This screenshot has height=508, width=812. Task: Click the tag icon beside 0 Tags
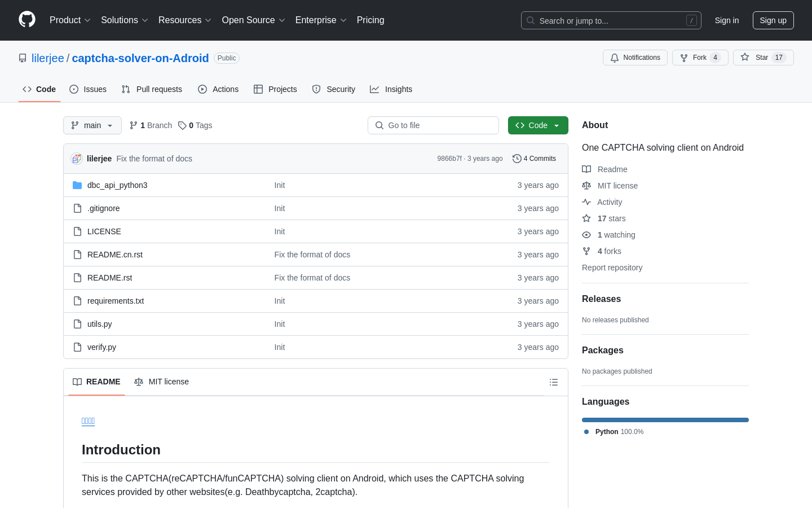(182, 125)
